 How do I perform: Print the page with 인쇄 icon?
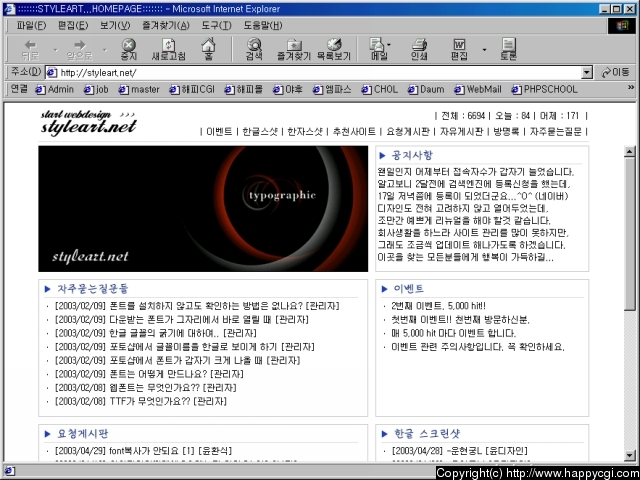(419, 49)
